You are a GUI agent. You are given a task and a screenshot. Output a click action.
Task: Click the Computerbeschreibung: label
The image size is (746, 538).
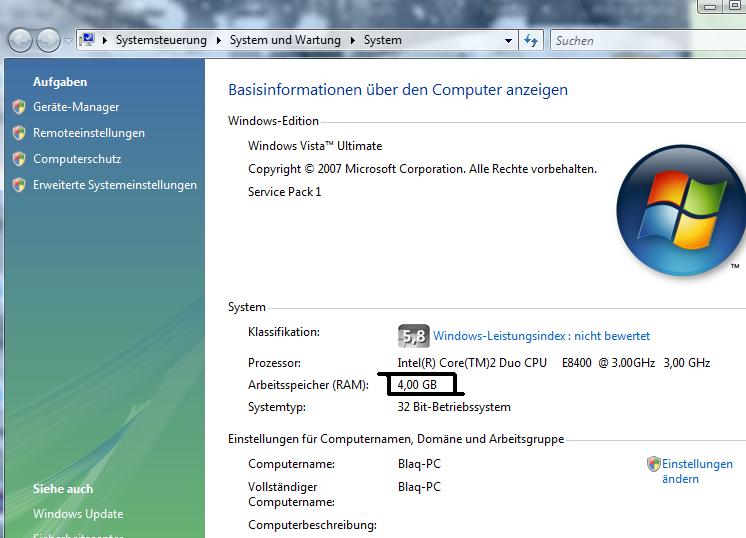pyautogui.click(x=312, y=525)
